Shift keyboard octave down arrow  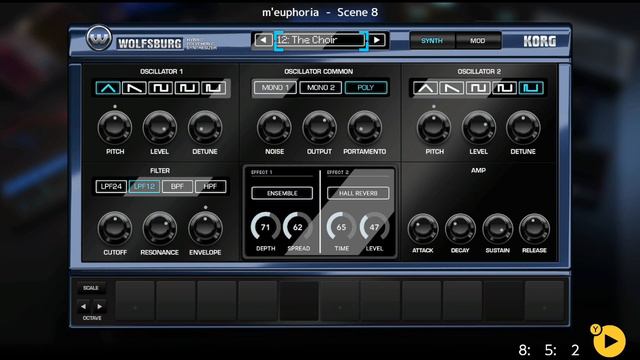tap(84, 306)
